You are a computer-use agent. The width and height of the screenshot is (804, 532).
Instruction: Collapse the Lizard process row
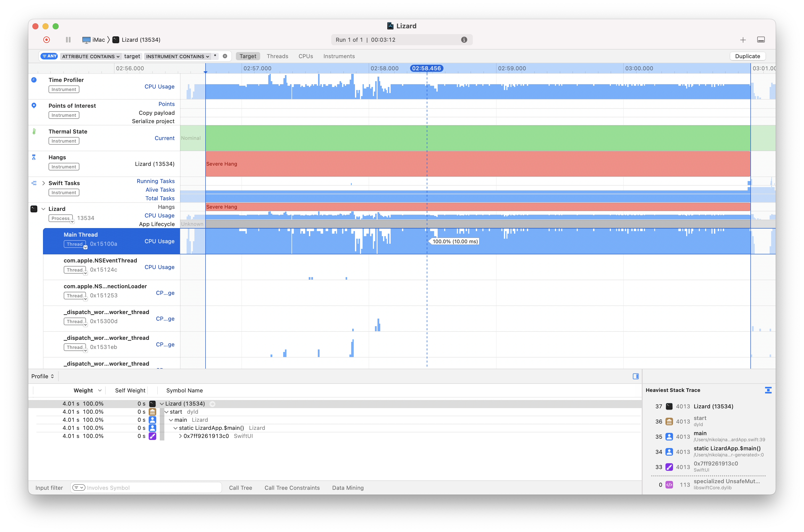(x=43, y=209)
